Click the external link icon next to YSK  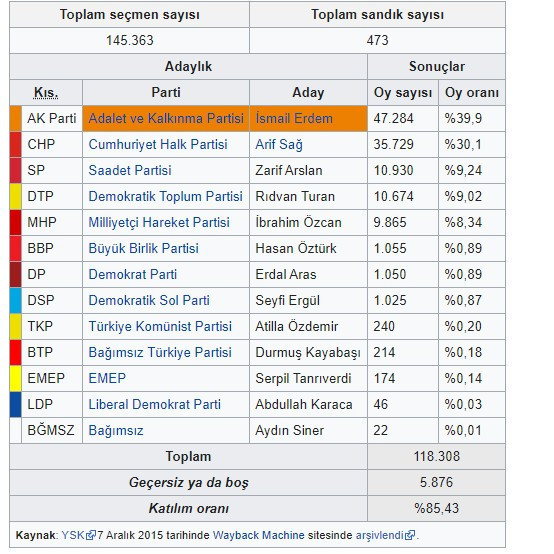pos(91,536)
